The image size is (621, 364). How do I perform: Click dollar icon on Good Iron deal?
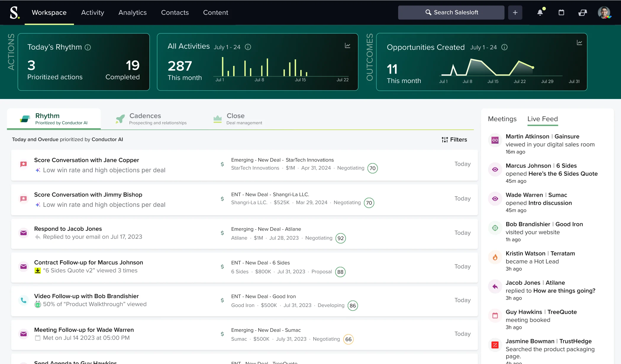222,300
